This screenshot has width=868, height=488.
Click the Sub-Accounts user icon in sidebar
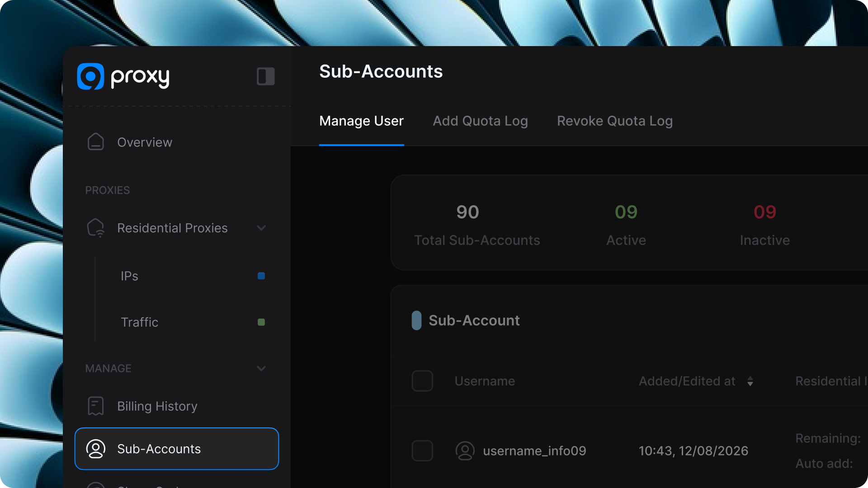pyautogui.click(x=96, y=449)
